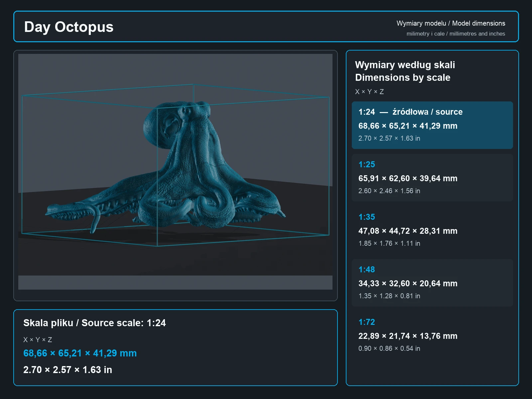Click the 2.70 × 2.57 × 1.63 in source scale value
This screenshot has width=532, height=399.
coord(67,370)
